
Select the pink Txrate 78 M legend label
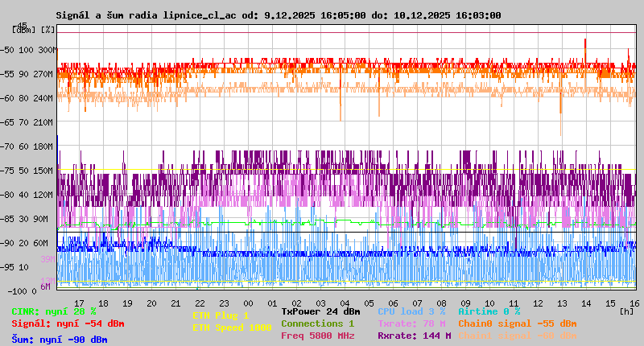click(411, 323)
